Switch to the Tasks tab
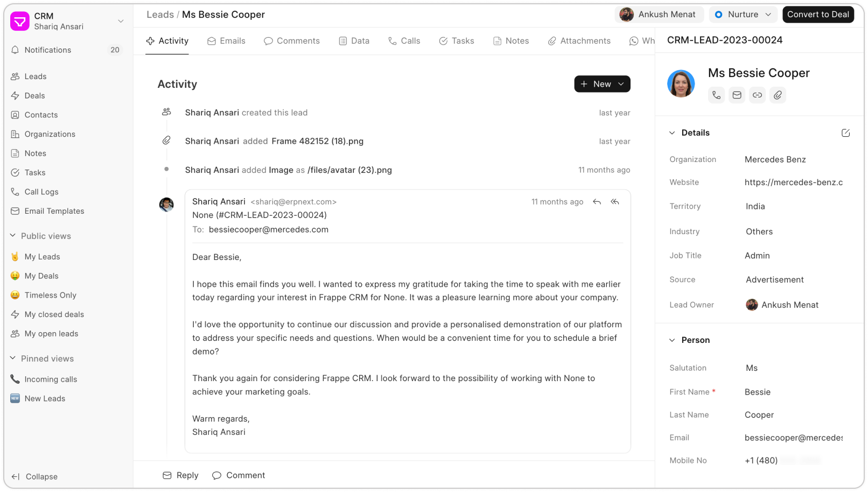The height and width of the screenshot is (492, 868). point(457,41)
